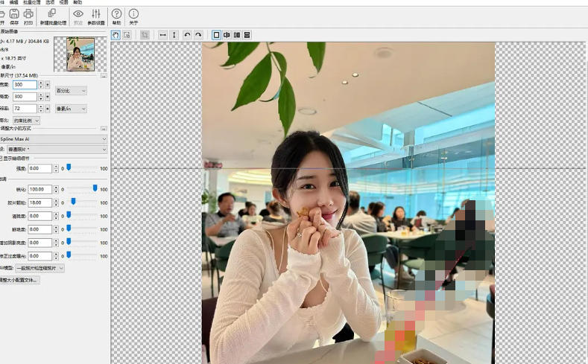This screenshot has width=588, height=364.
Task: Toggle the show fine details (显示细部细节) checkbox
Action: (2, 159)
